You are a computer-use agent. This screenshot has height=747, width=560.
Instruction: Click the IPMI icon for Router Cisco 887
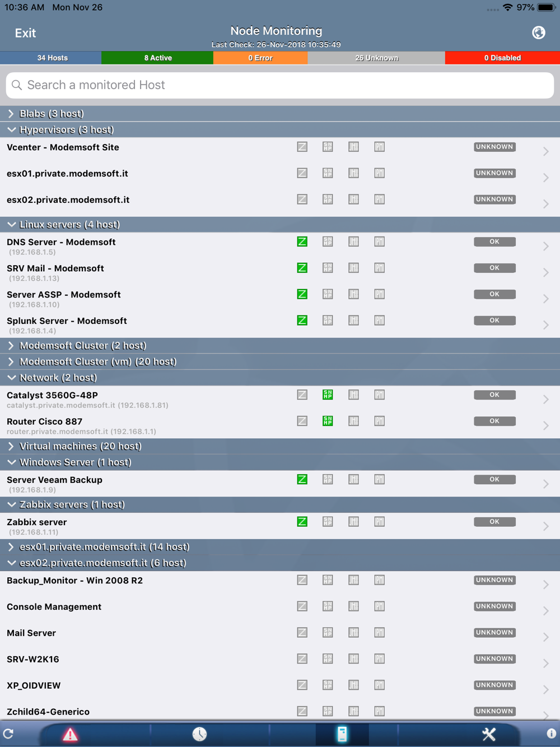379,421
